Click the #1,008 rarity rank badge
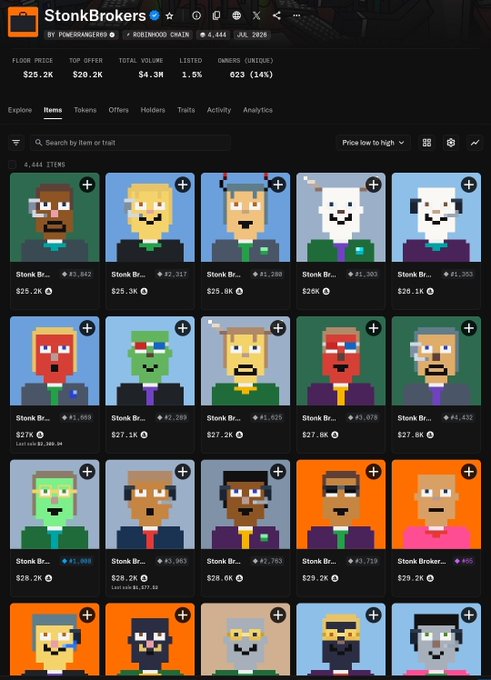Image resolution: width=491 pixels, height=680 pixels. pos(77,561)
